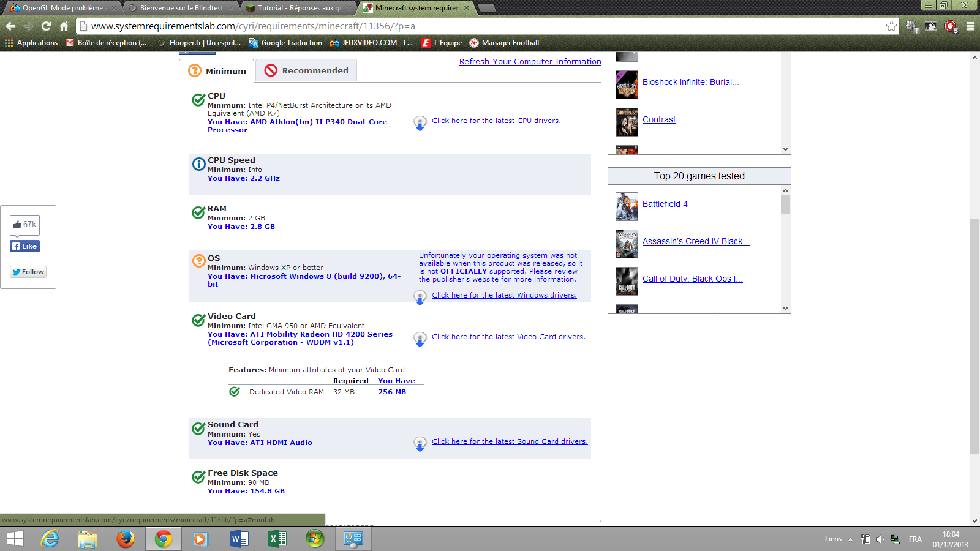
Task: Open the latest Video Card drivers link
Action: tap(508, 337)
